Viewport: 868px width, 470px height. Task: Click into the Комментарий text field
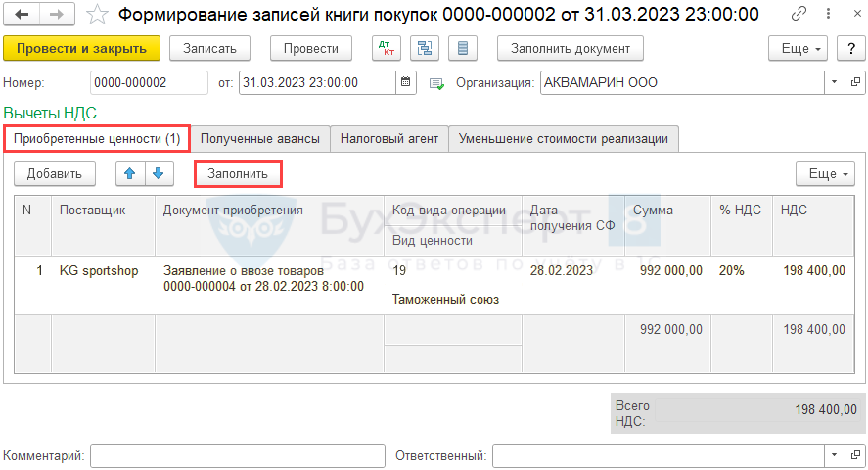tap(237, 455)
